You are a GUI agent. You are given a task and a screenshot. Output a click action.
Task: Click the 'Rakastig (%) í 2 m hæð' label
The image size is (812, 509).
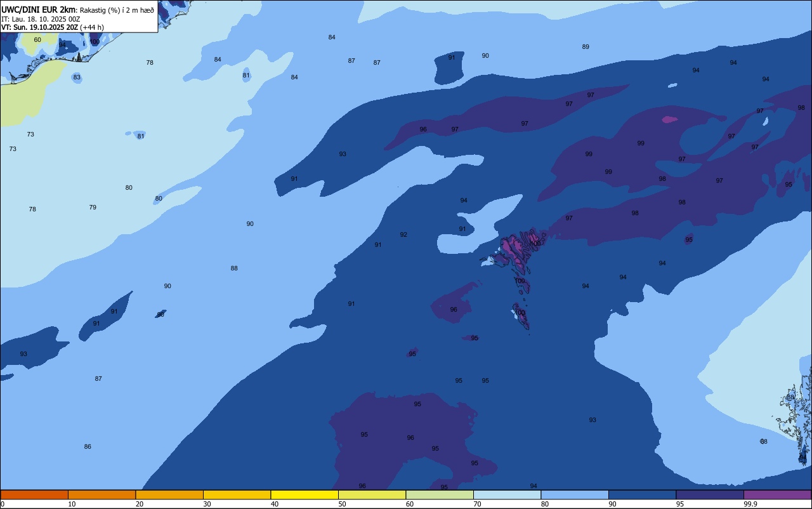(117, 10)
